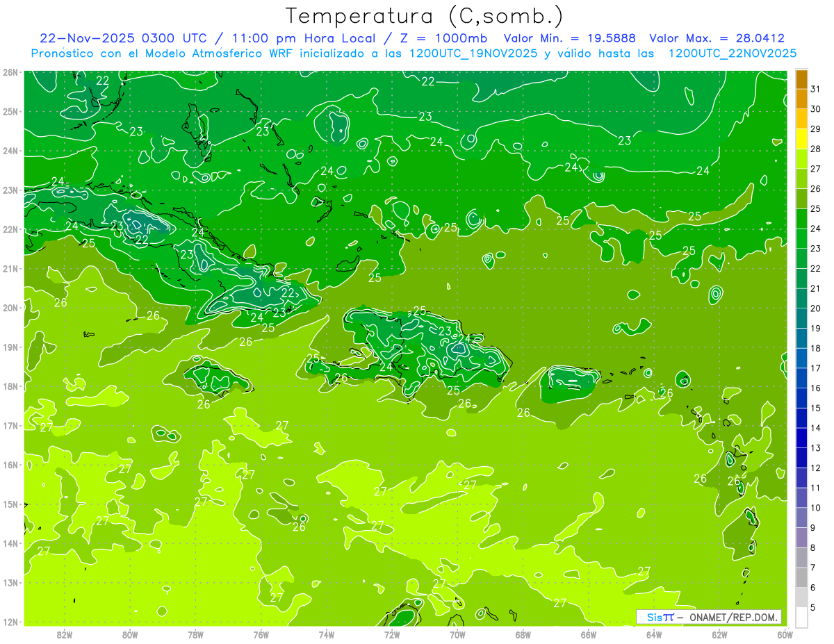Click the 76W longitude axis label

click(261, 634)
